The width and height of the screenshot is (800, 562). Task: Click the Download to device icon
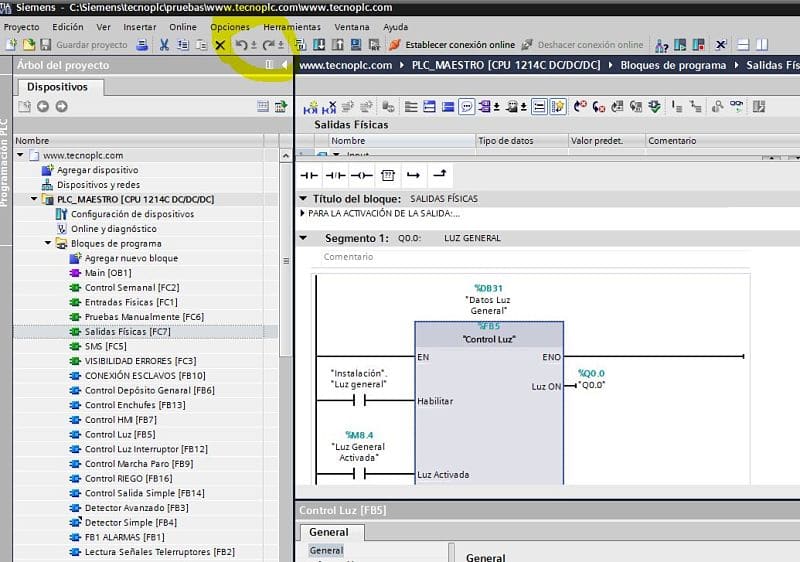[319, 45]
